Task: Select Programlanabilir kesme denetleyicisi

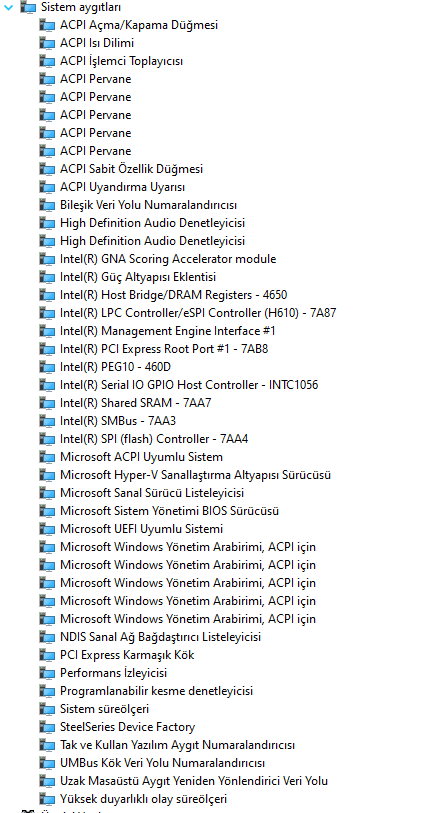Action: [156, 692]
